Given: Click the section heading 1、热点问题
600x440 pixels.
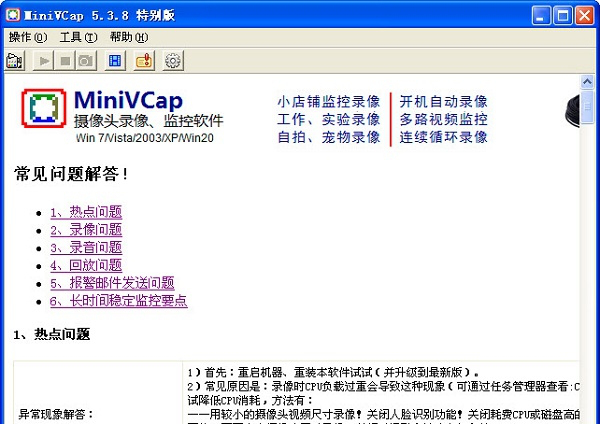Looking at the screenshot, I should point(52,334).
